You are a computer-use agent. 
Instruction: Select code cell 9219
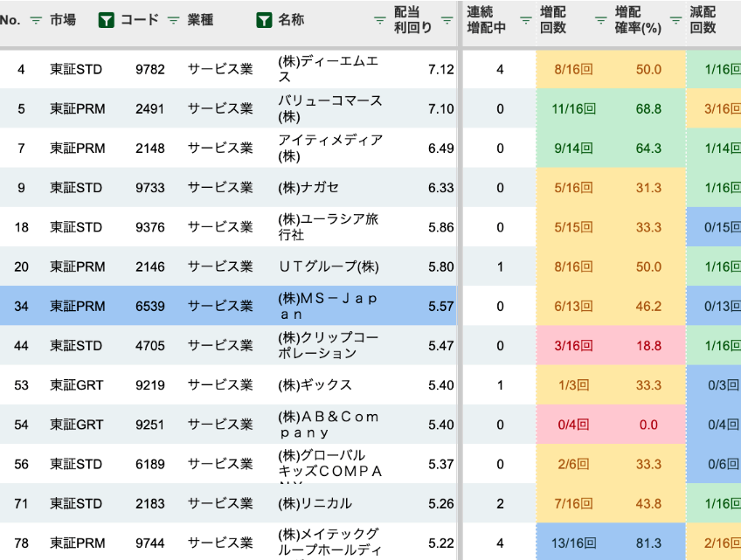(x=150, y=385)
